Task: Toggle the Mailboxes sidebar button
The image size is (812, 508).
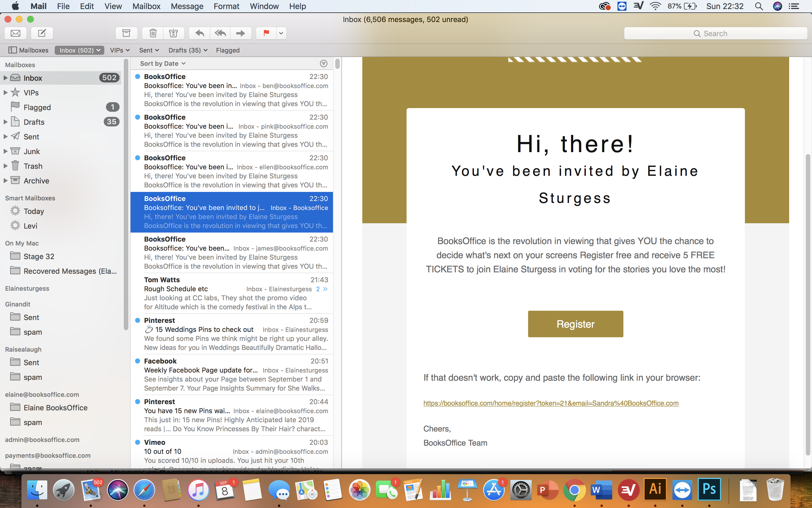Action: click(x=28, y=50)
